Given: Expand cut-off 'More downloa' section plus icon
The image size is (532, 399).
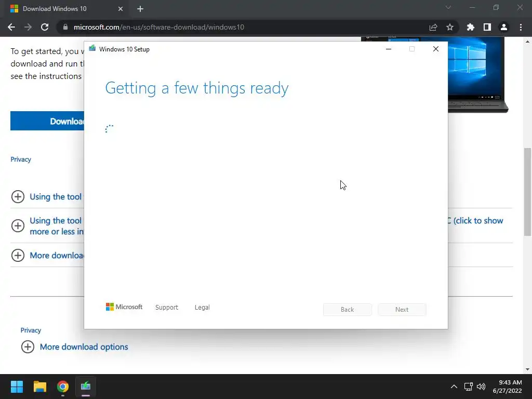Looking at the screenshot, I should click(18, 255).
